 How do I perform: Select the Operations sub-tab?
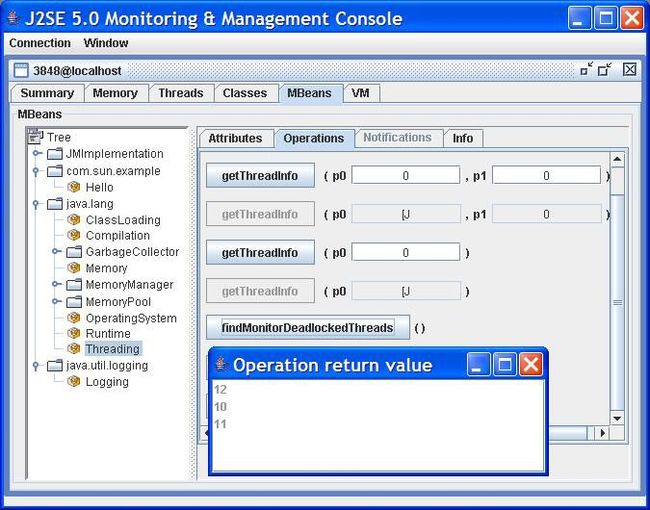[x=314, y=138]
